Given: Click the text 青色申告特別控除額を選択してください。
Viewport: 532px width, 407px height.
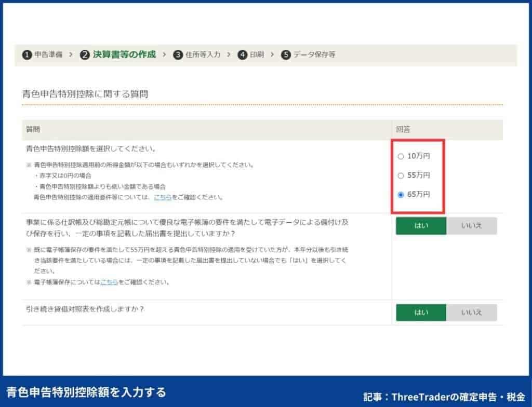Looking at the screenshot, I should tap(91, 149).
